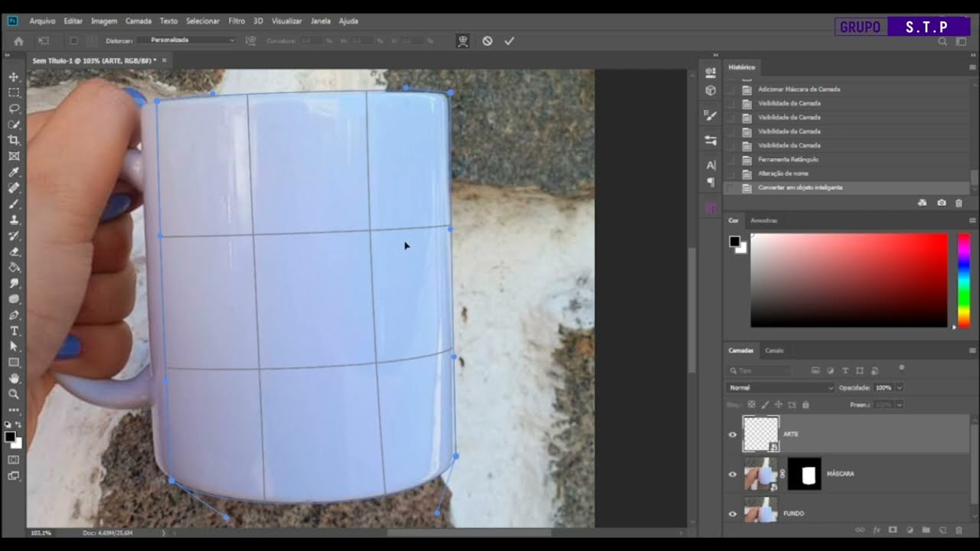Click the ARTE layer thumbnail
Image resolution: width=980 pixels, height=551 pixels.
click(x=760, y=434)
